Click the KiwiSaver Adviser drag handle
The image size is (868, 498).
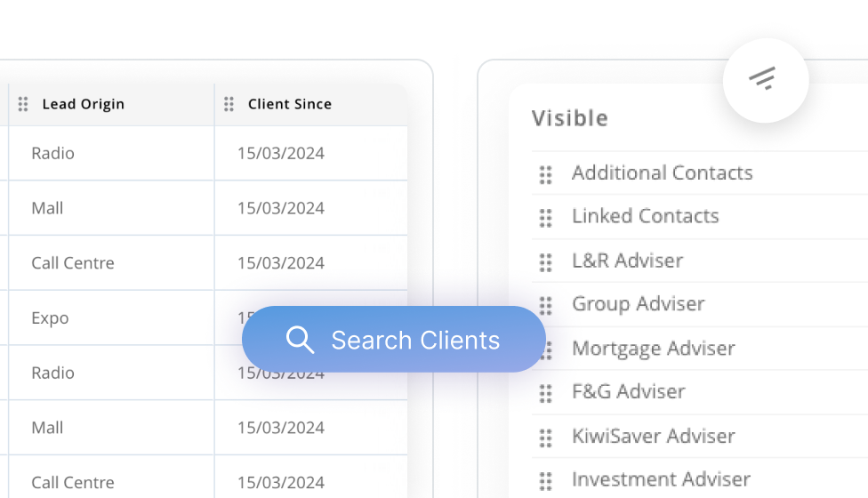tap(546, 438)
